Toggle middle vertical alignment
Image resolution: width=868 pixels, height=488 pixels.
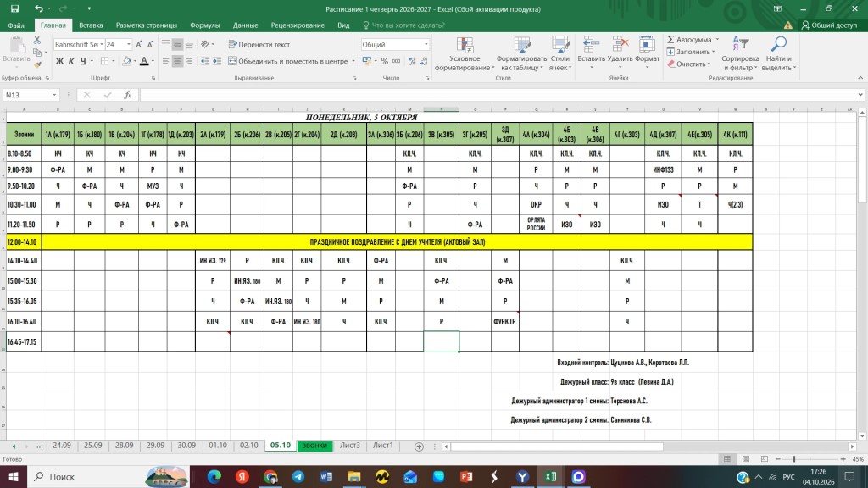[x=178, y=44]
